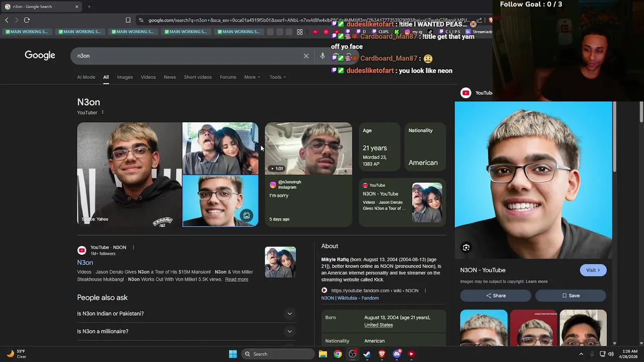Bookmark this page with the bookmark icon

click(x=128, y=20)
